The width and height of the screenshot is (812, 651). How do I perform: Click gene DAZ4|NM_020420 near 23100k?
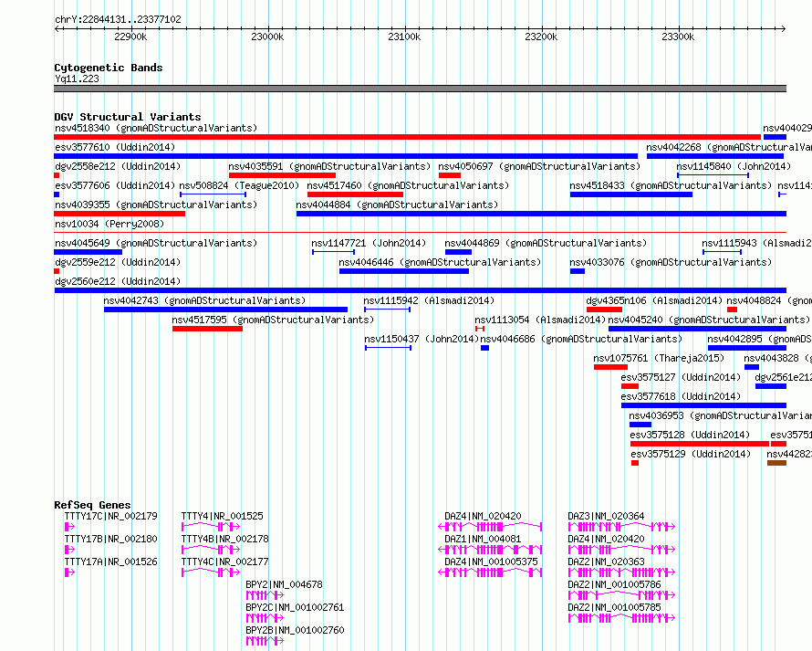483,516
